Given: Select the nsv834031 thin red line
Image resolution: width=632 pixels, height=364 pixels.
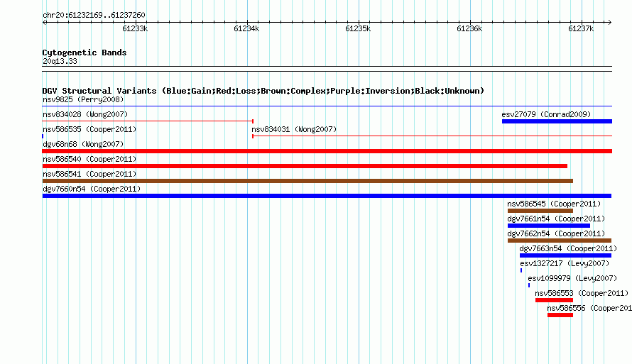Looking at the screenshot, I should point(432,136).
